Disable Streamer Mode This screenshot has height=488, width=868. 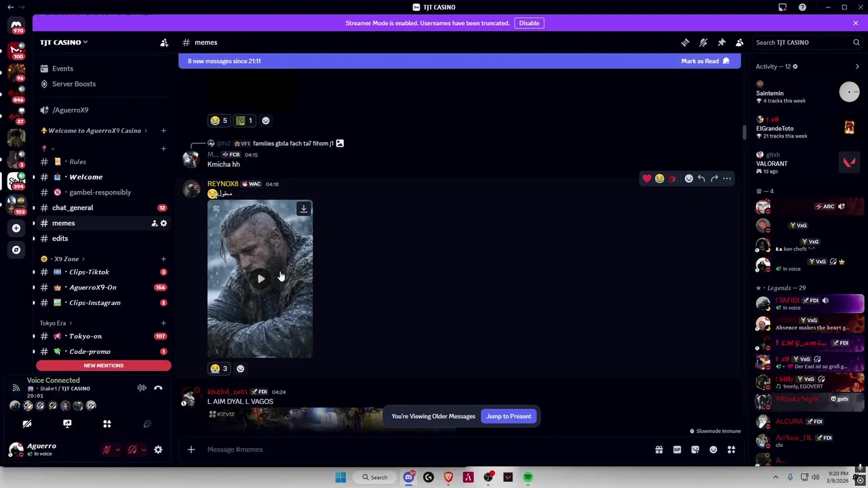pyautogui.click(x=529, y=23)
